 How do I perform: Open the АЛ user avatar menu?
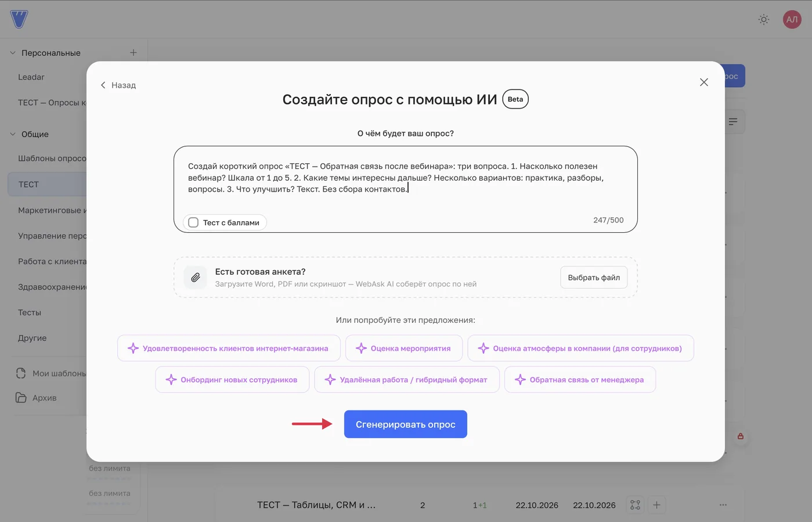click(792, 19)
